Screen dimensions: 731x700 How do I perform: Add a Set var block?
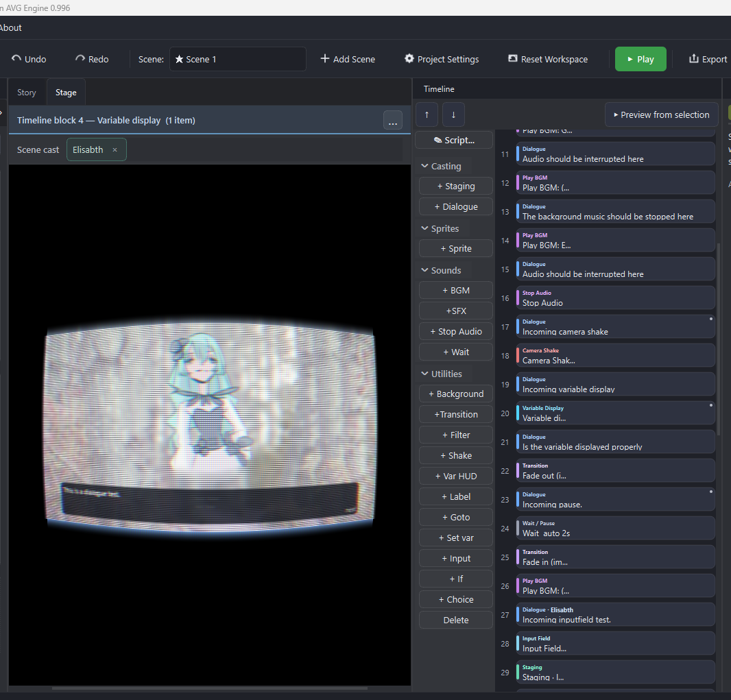pyautogui.click(x=456, y=538)
